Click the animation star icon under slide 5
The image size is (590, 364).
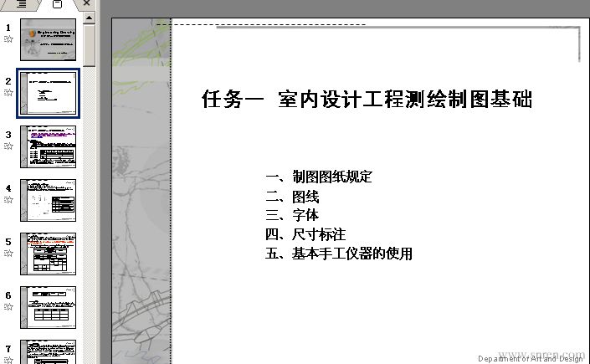point(8,253)
